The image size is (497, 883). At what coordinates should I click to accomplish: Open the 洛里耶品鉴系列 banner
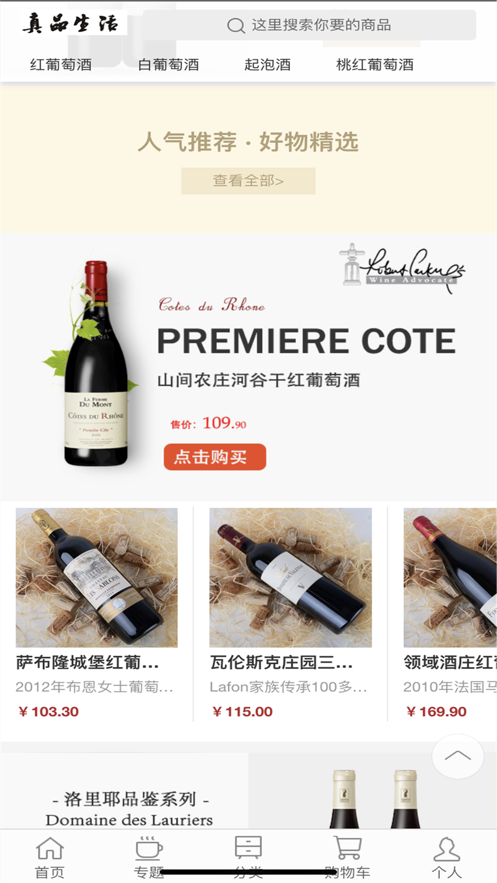click(248, 791)
